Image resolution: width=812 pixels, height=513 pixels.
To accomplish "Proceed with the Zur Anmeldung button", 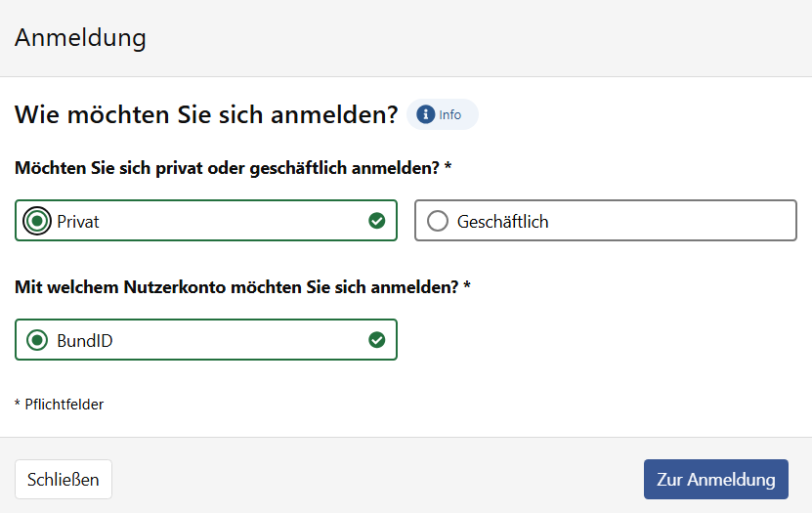I will (x=715, y=480).
